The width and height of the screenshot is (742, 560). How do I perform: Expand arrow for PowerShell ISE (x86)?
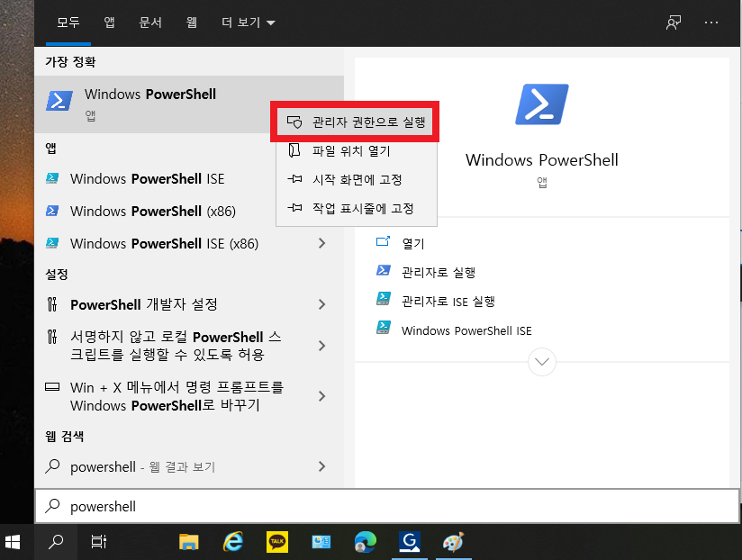click(322, 243)
